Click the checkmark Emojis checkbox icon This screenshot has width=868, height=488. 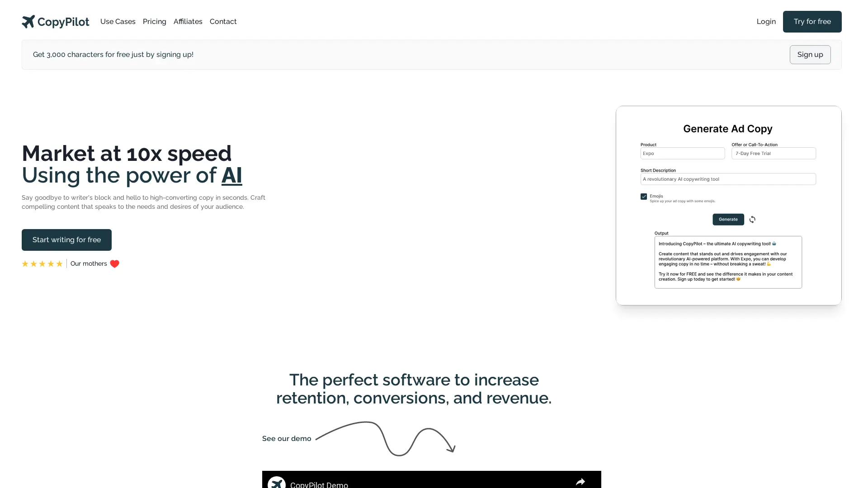(644, 196)
